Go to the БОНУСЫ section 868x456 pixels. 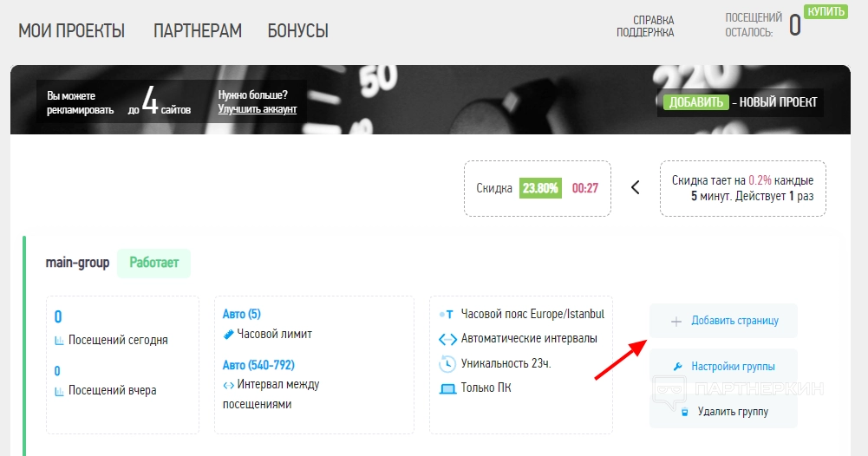[x=297, y=30]
